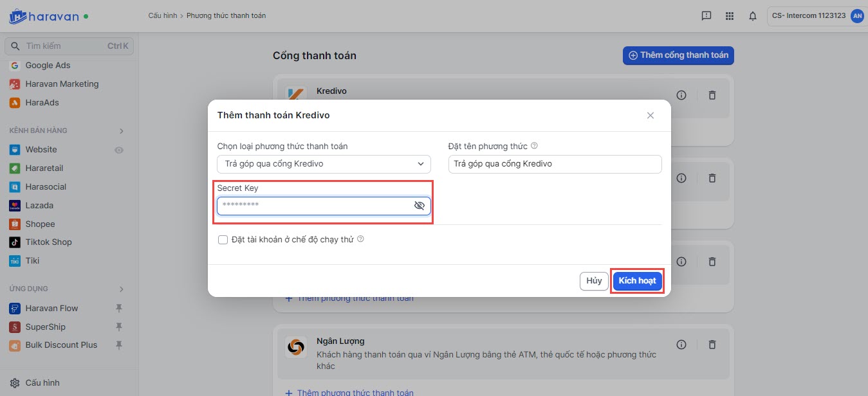The width and height of the screenshot is (868, 396).
Task: Expand Ứng dụng section arrow
Action: point(122,289)
